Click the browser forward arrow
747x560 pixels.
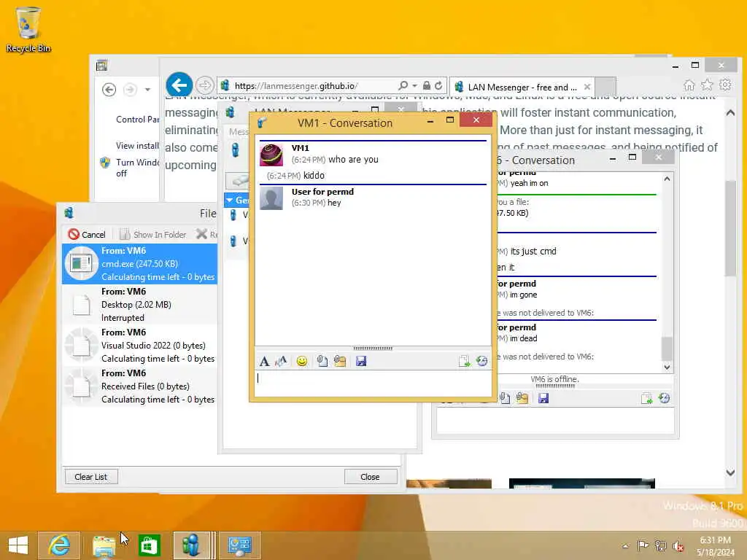(x=205, y=86)
